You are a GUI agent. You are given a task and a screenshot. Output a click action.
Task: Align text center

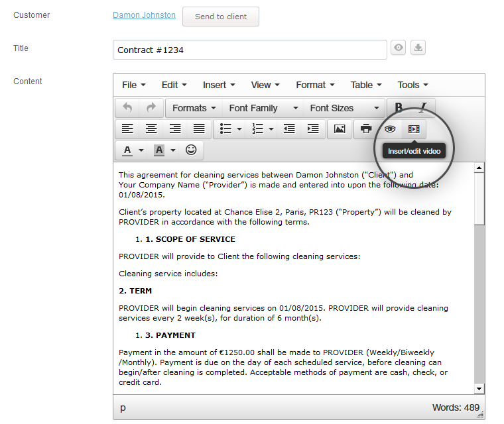tap(151, 129)
